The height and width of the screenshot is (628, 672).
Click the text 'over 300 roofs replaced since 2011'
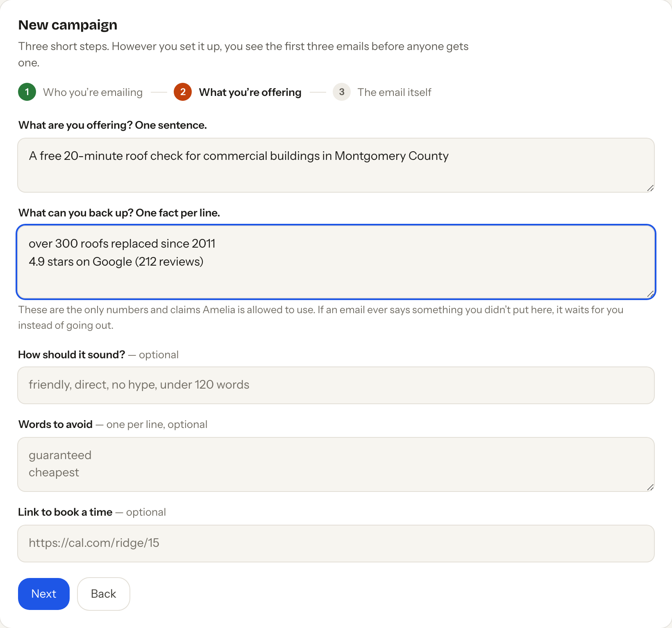tap(122, 243)
